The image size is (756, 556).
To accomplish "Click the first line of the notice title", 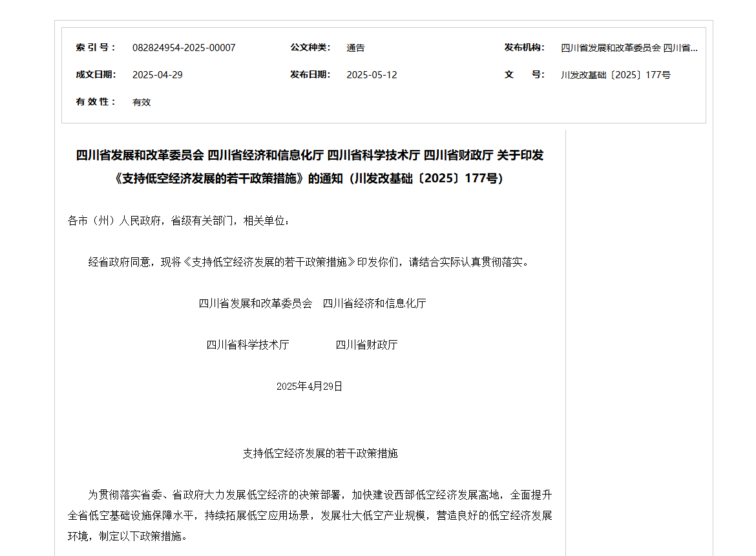I will pyautogui.click(x=310, y=155).
